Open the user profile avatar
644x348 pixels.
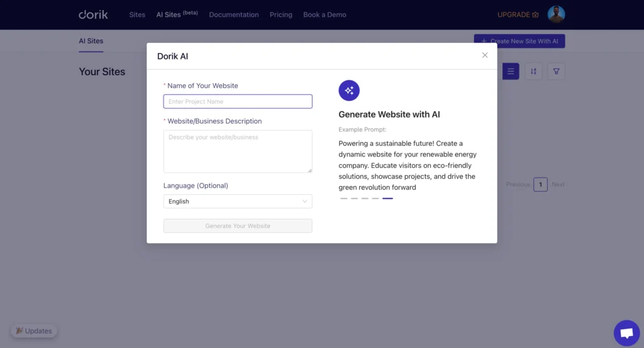(556, 14)
